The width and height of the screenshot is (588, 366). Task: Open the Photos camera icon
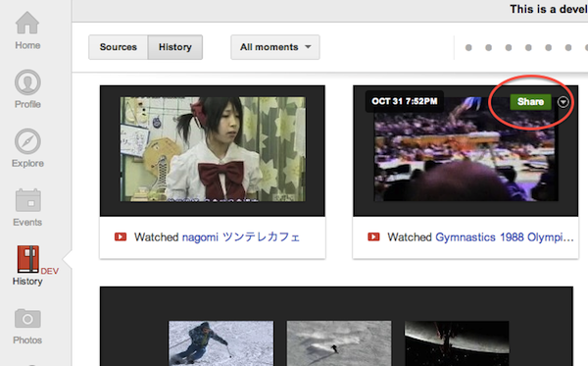[x=27, y=318]
